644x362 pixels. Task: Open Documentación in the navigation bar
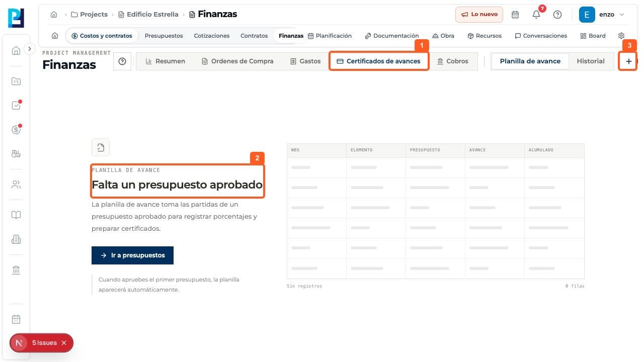coord(392,36)
